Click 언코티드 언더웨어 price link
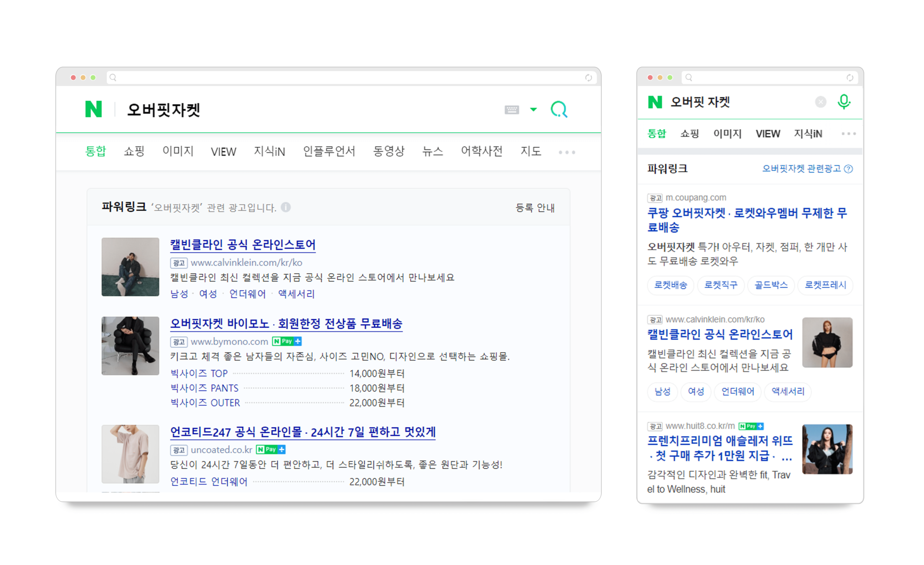The image size is (924, 565). coord(209,481)
